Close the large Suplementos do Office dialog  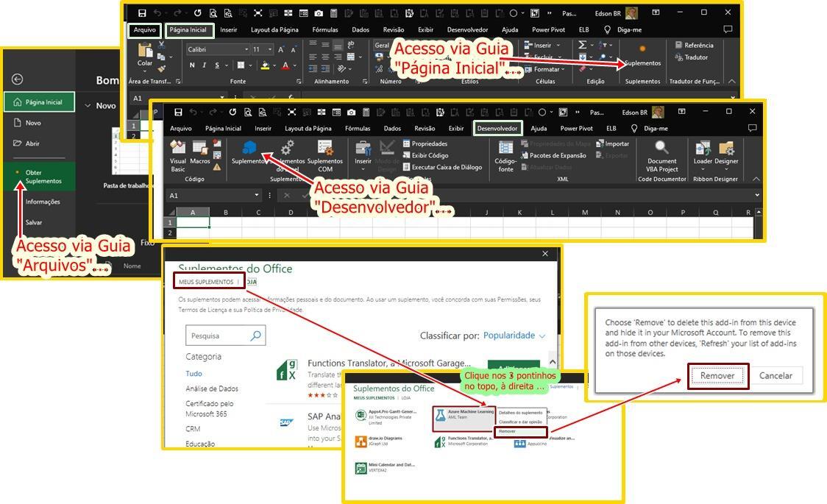point(545,254)
